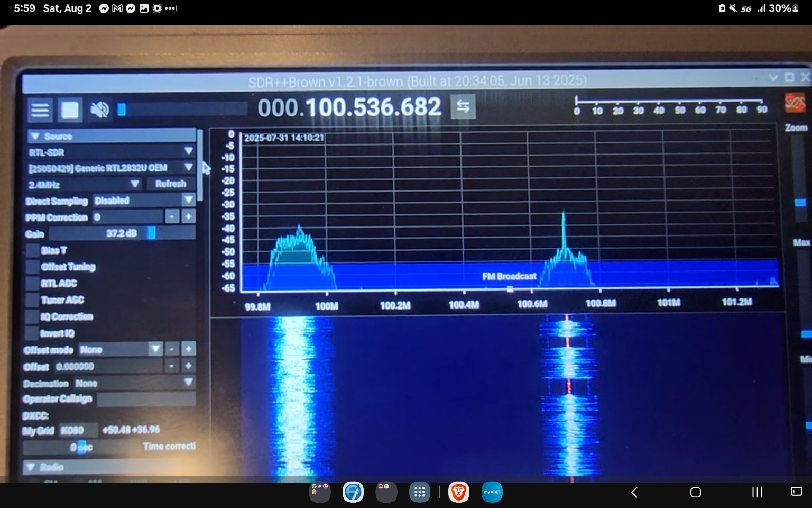Click the tuning mode swap arrows button
The height and width of the screenshot is (508, 812).
point(463,107)
